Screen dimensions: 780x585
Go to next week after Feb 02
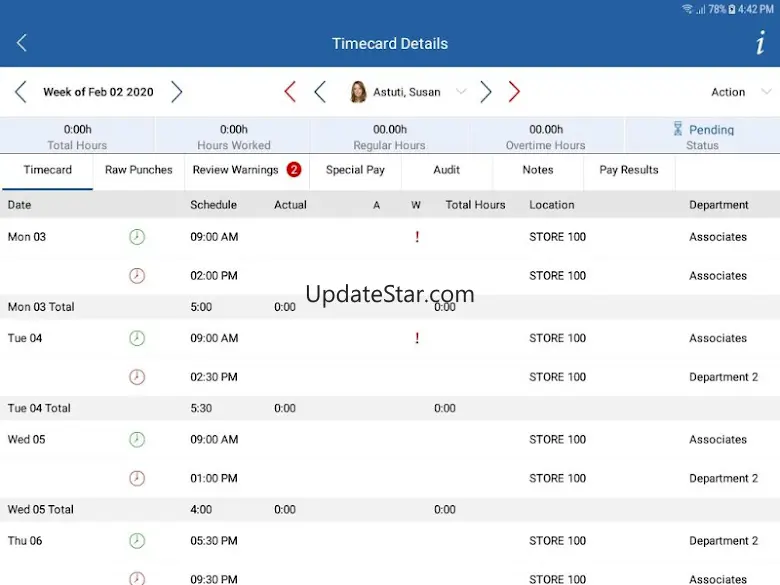pos(176,92)
